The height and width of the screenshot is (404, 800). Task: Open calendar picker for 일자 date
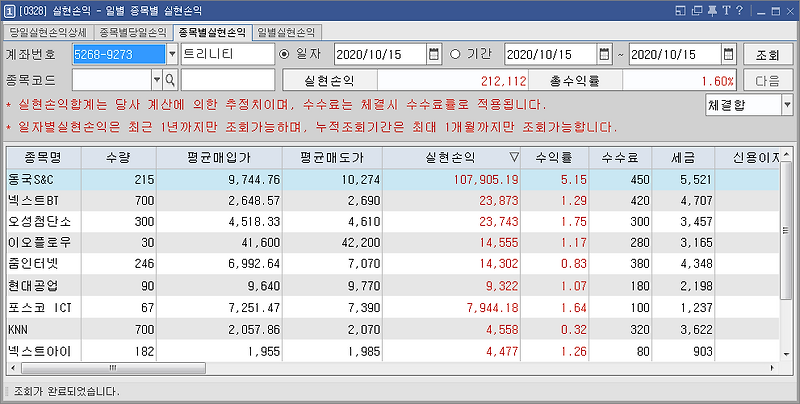(434, 54)
